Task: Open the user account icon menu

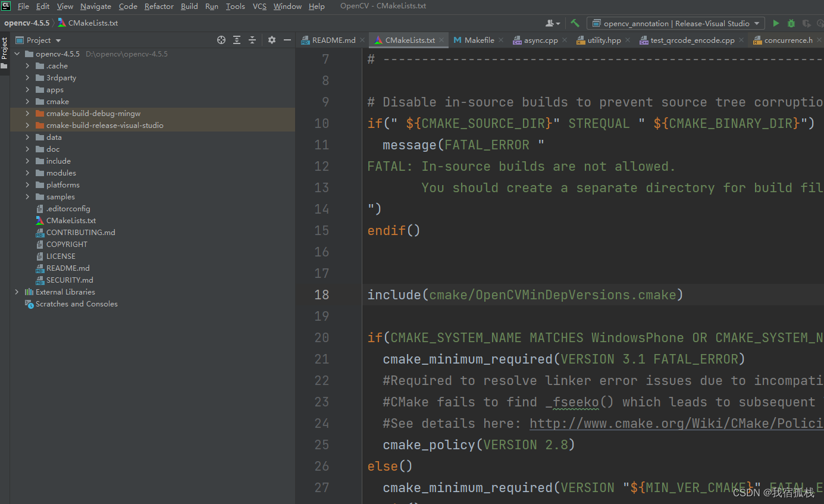Action: (x=553, y=23)
